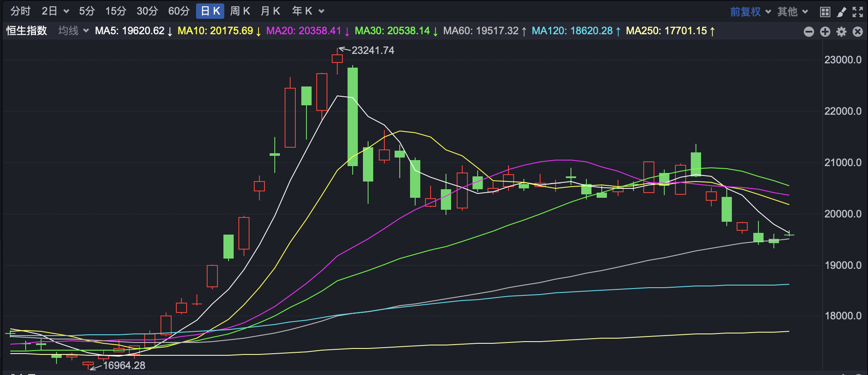Open the grid layout icon
868x375 pixels.
click(x=825, y=12)
